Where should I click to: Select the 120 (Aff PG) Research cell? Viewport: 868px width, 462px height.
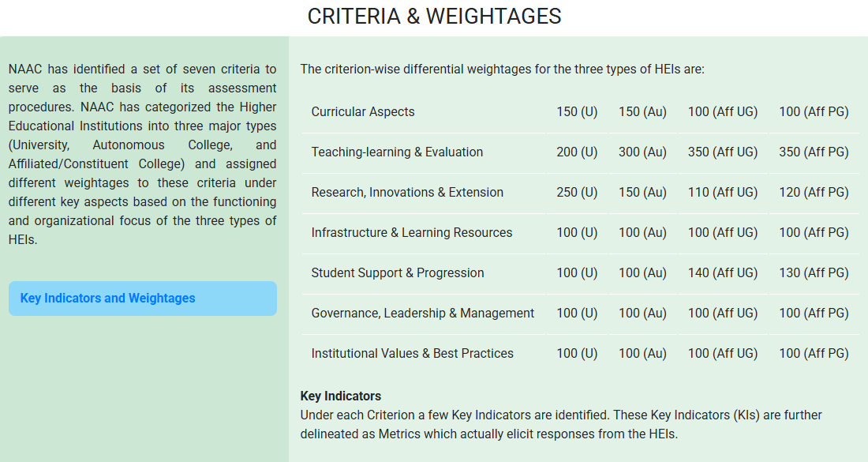click(814, 193)
